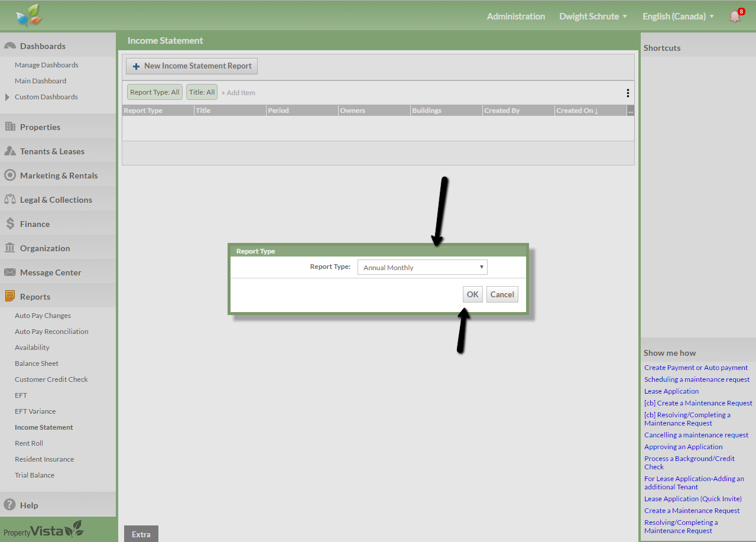Image resolution: width=756 pixels, height=542 pixels.
Task: Select Trial Balance in Reports menu
Action: (x=34, y=475)
